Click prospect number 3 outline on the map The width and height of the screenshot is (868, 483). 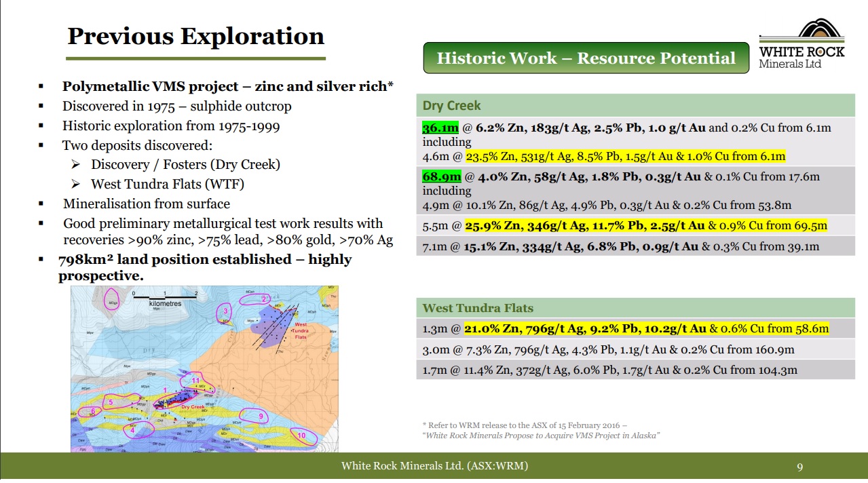[225, 312]
